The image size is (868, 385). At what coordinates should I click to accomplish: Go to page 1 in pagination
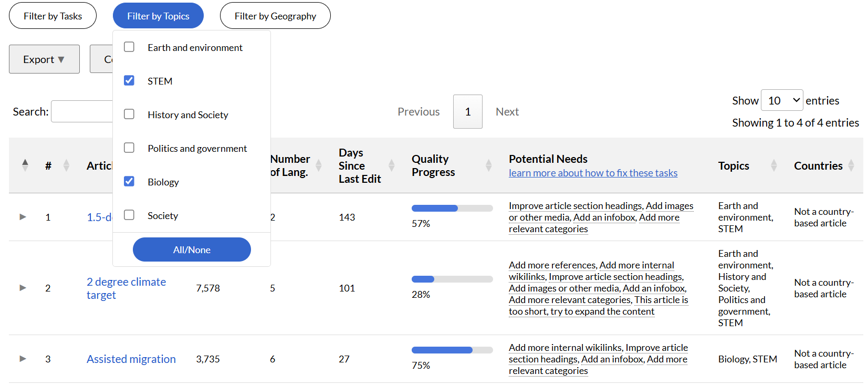pos(467,111)
